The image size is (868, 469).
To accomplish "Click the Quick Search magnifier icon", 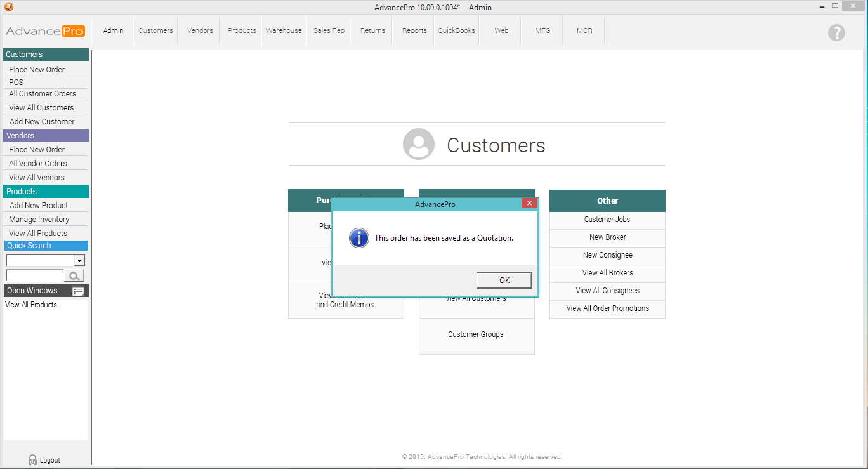I will pyautogui.click(x=74, y=275).
